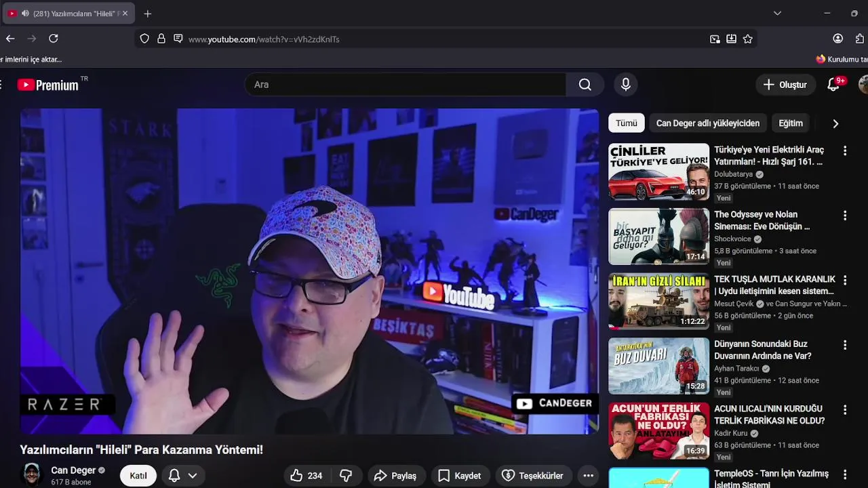Bookmark this page with the star icon

coord(748,39)
